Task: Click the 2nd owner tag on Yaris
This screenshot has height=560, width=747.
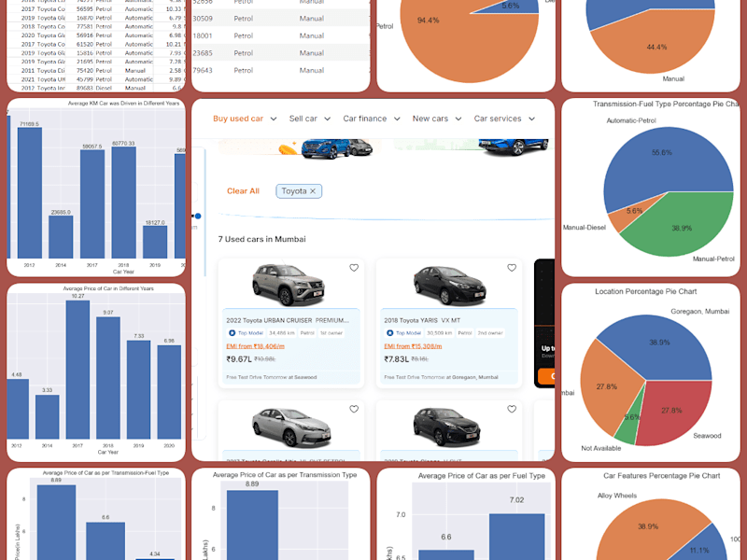Action: click(489, 333)
